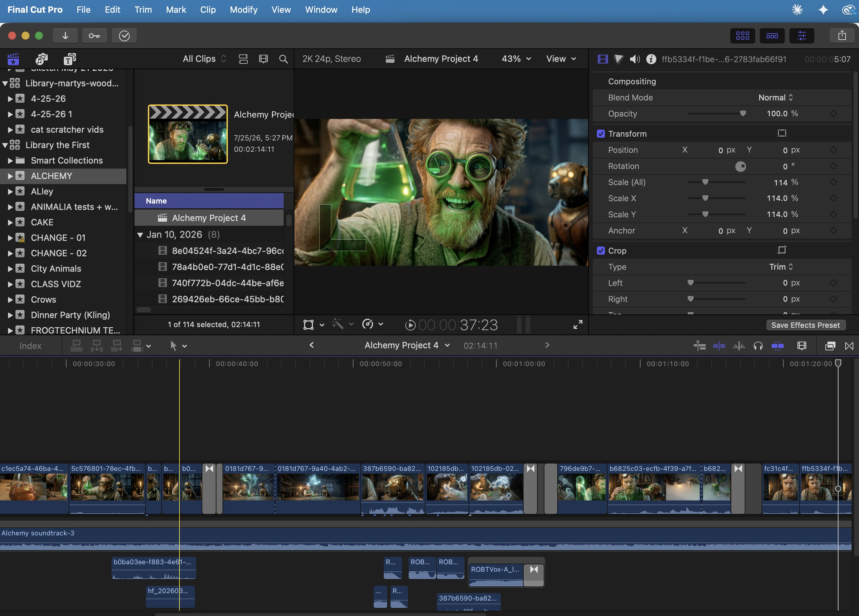The height and width of the screenshot is (616, 859).
Task: Open the Mark menu
Action: click(x=176, y=10)
